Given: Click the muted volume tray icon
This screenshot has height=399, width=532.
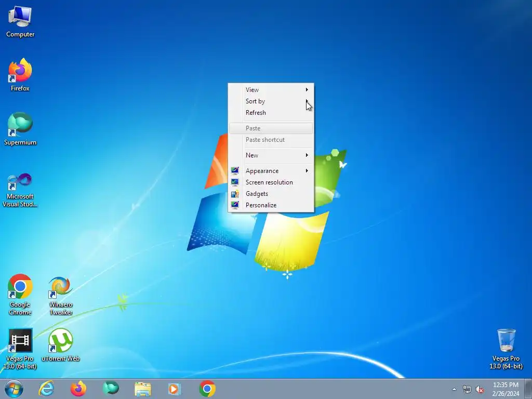Looking at the screenshot, I should pos(480,389).
